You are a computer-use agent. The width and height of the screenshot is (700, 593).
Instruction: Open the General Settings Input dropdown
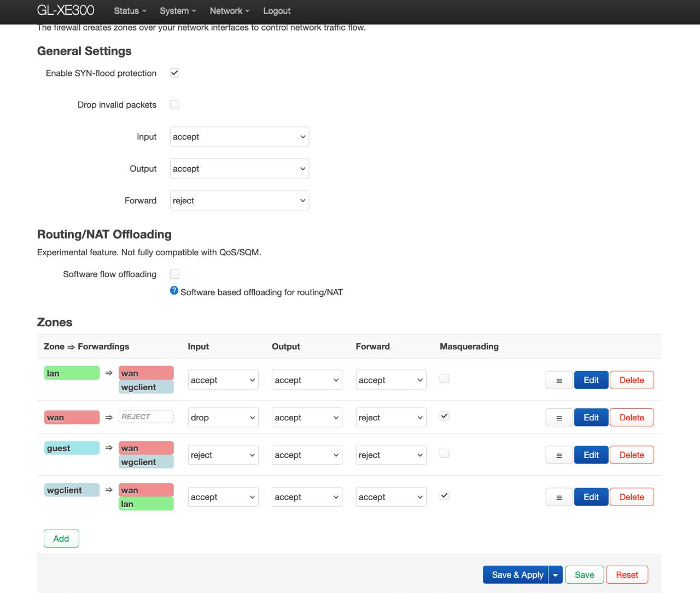point(240,137)
